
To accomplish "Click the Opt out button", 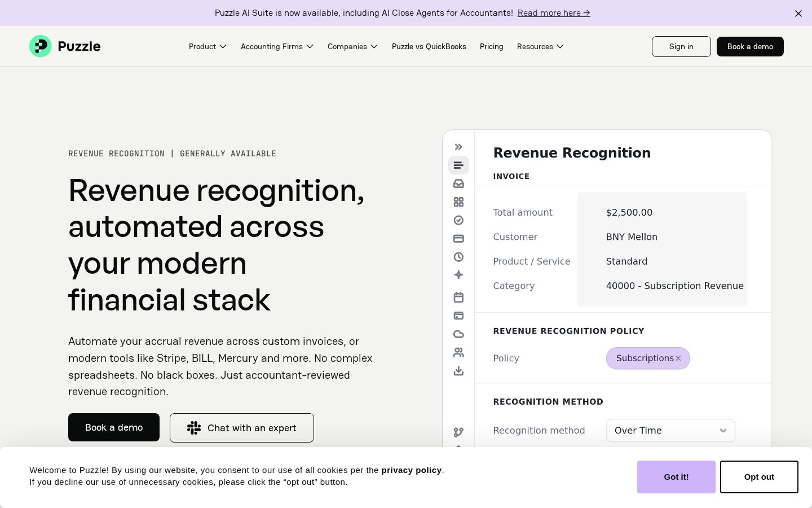I will tap(759, 477).
